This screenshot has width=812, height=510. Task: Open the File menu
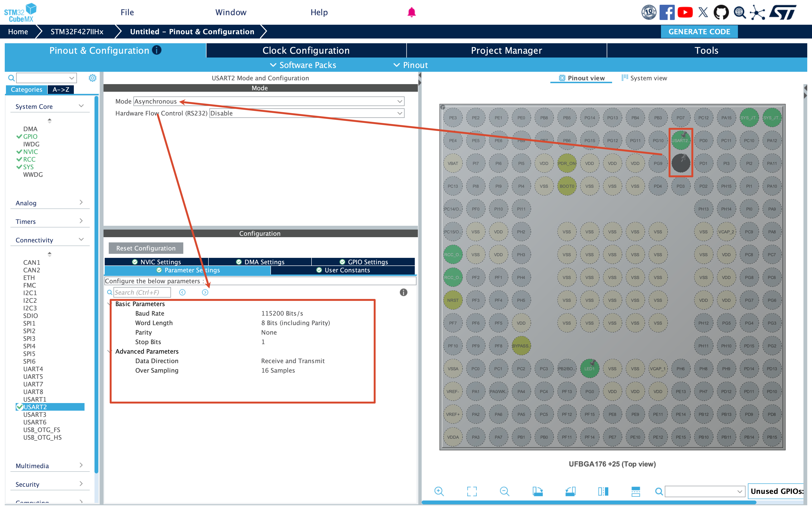[127, 13]
